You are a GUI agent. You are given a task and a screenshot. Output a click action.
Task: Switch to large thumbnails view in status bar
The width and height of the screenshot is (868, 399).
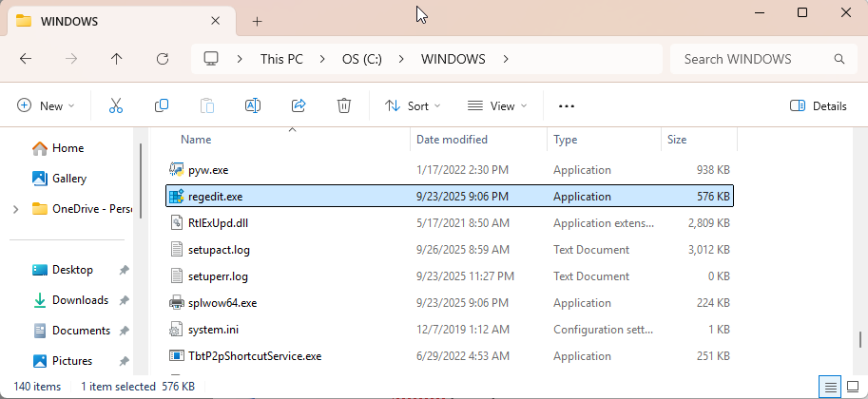853,387
